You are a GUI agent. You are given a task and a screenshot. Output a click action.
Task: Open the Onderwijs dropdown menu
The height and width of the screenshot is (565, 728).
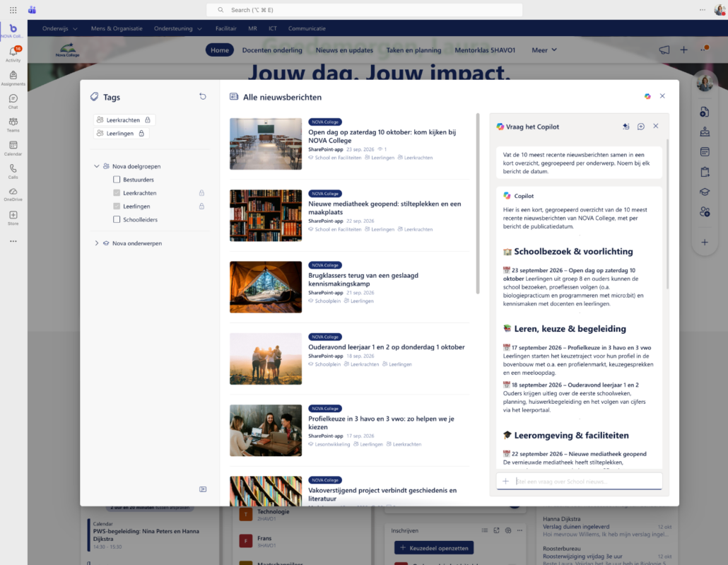pos(60,28)
